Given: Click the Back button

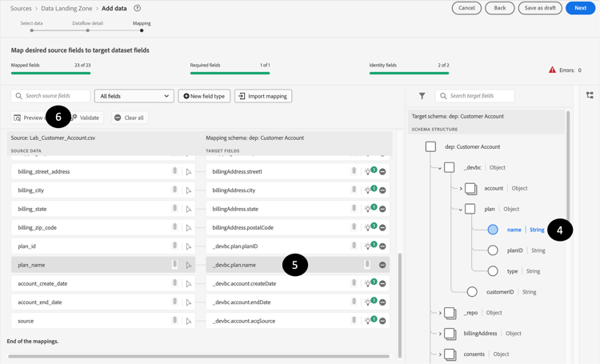Looking at the screenshot, I should tap(500, 8).
